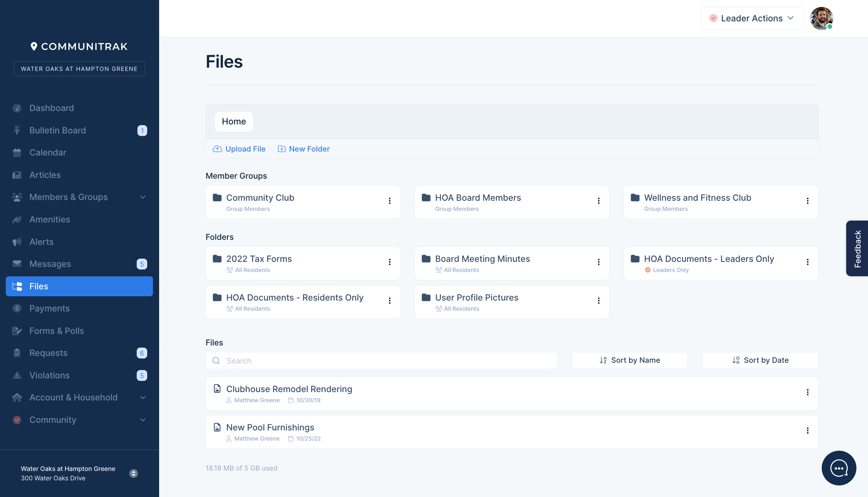The image size is (868, 497).
Task: Open options for HOA Documents - Leaders Only
Action: 807,262
